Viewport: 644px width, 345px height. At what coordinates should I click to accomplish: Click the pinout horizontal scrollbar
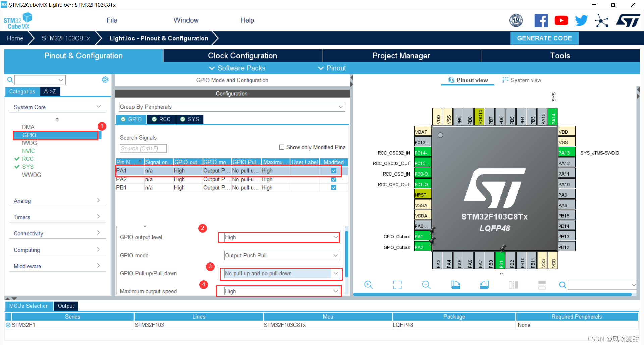(x=492, y=295)
